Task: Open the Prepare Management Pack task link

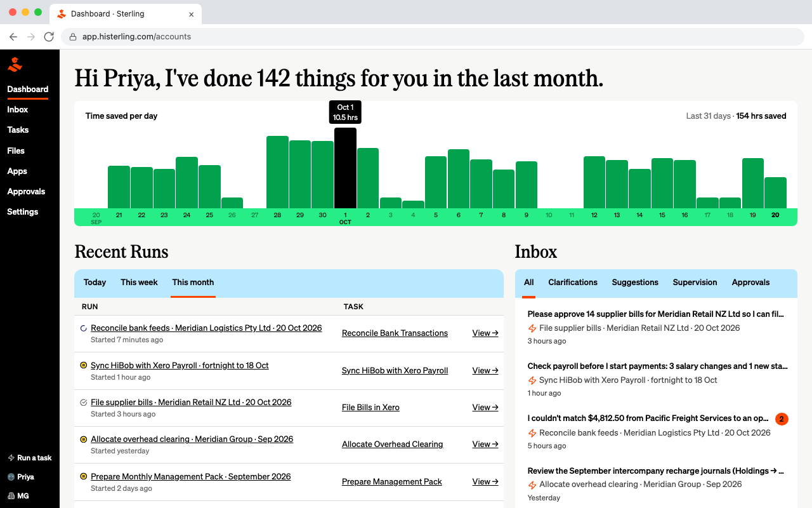Action: [391, 482]
